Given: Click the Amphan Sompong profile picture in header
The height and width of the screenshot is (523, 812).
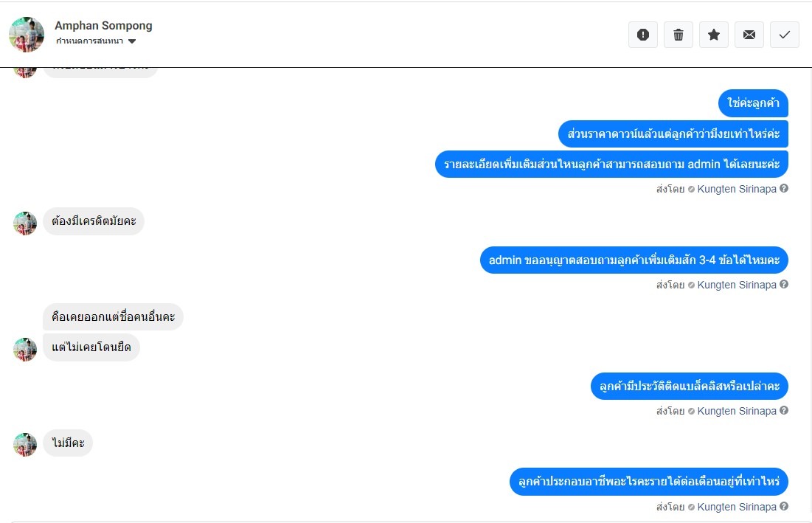Looking at the screenshot, I should click(27, 35).
